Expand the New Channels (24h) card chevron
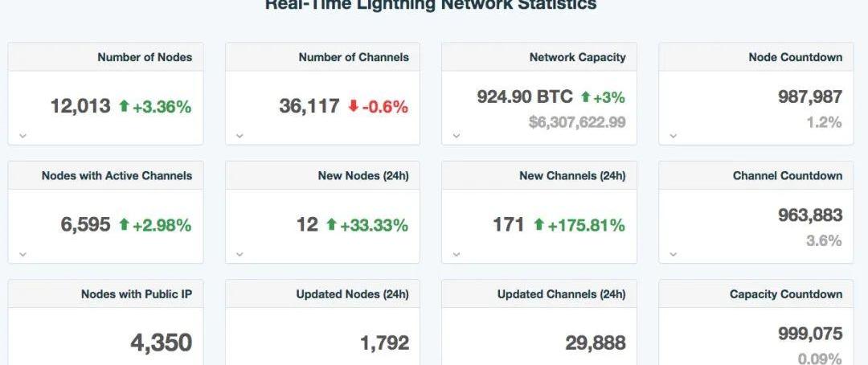This screenshot has width=868, height=365. (457, 254)
